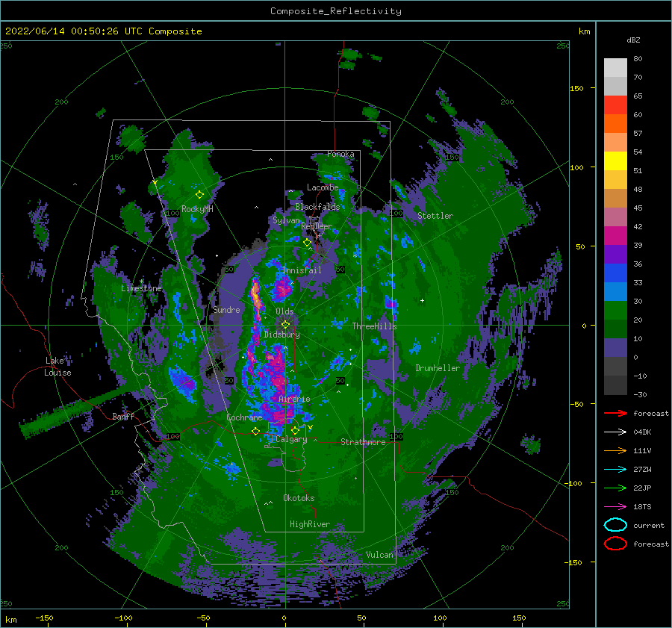This screenshot has height=628, width=672.
Task: Click the Lacombe city label
Action: click(x=323, y=187)
